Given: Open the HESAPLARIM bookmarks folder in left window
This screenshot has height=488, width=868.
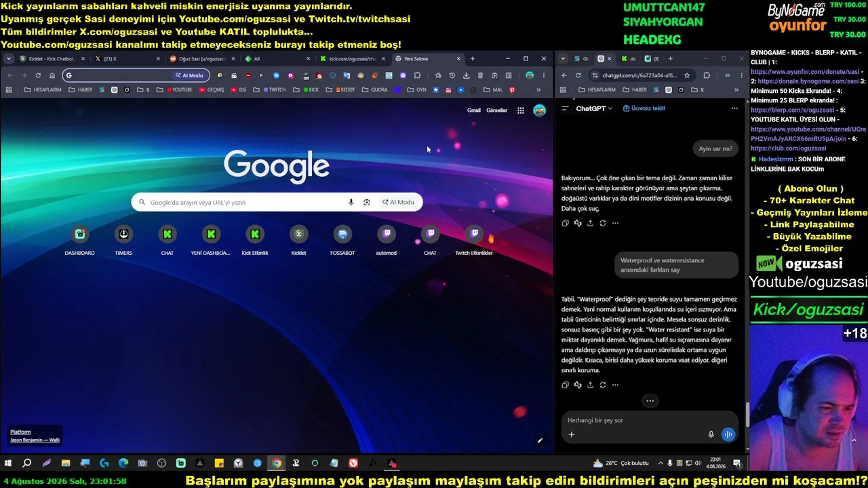Looking at the screenshot, I should 43,89.
